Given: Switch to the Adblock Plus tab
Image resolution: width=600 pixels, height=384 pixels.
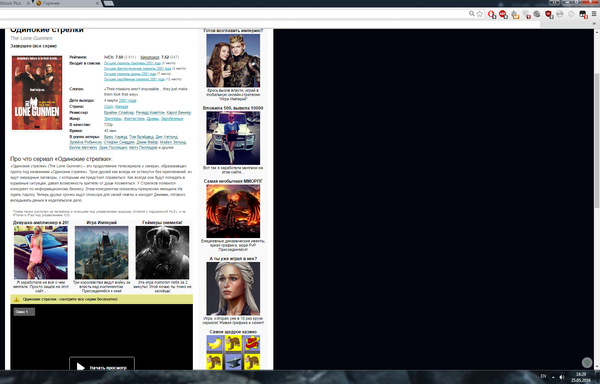Looking at the screenshot, I should point(15,3).
